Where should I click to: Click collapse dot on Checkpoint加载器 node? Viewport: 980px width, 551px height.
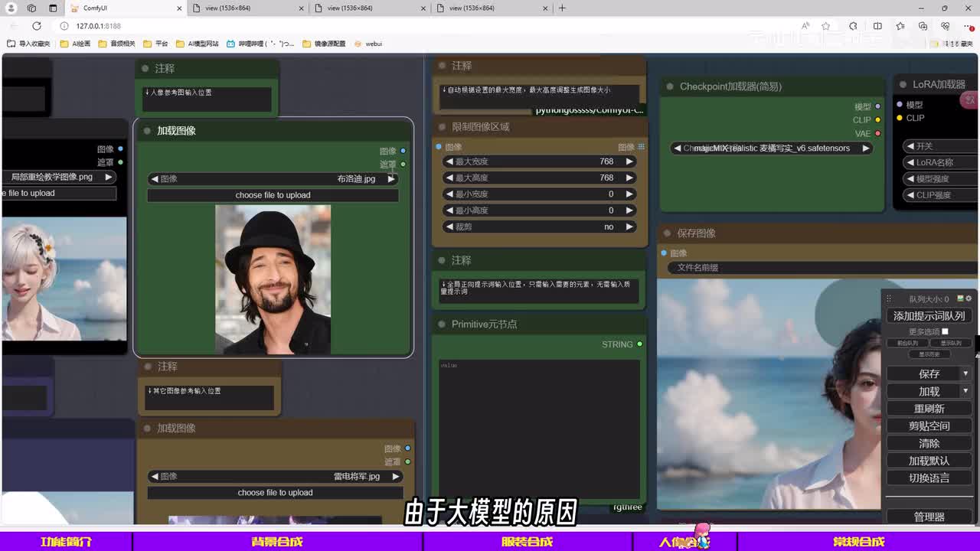(670, 86)
